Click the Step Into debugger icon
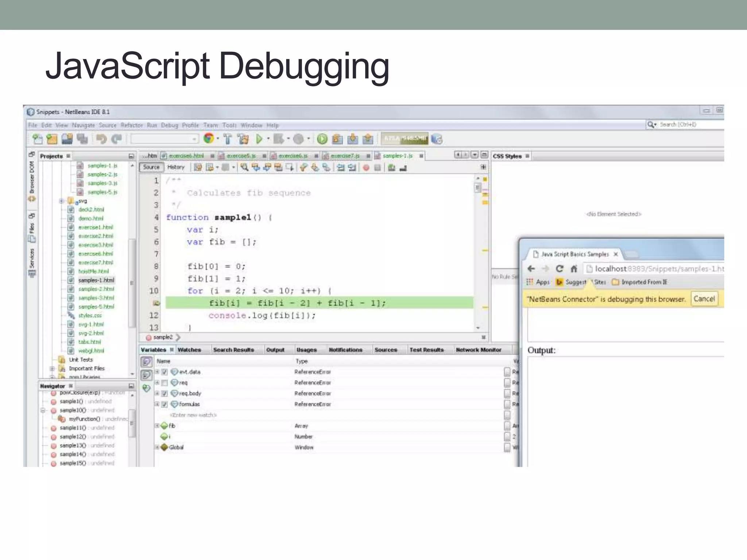Screen dimensions: 747x560 (353, 139)
